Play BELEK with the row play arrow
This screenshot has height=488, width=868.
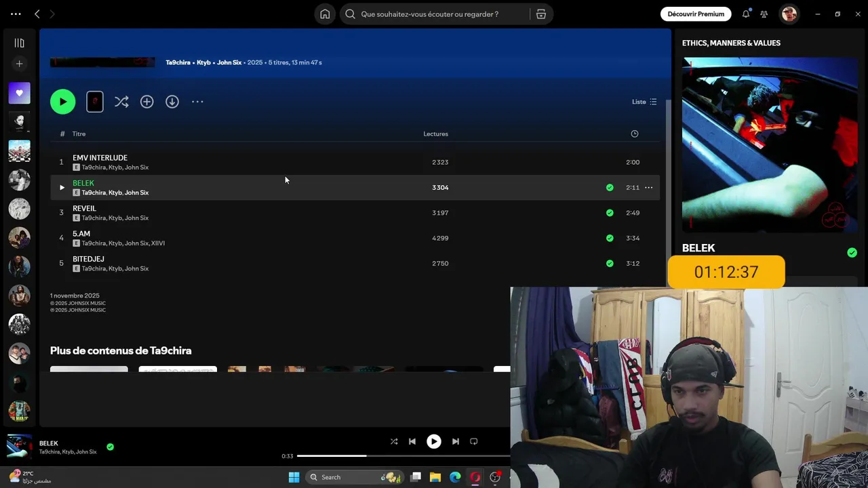[62, 188]
